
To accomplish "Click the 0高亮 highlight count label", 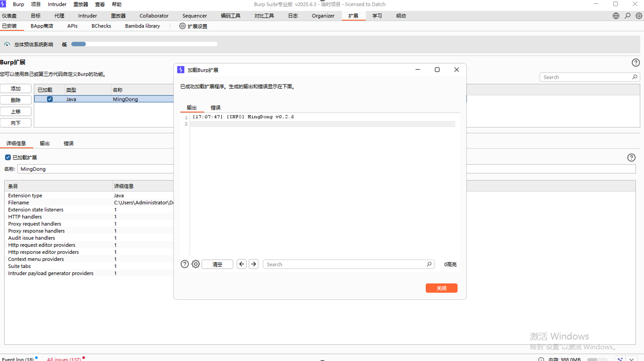I will tap(450, 264).
